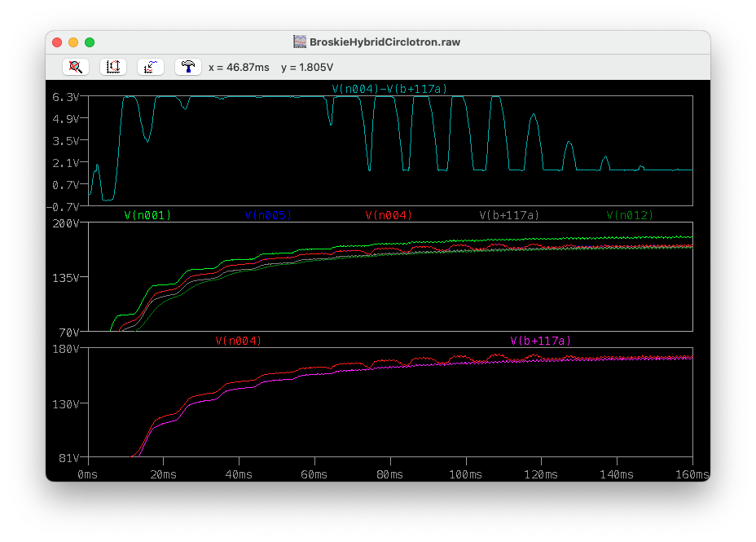
Task: Click the zoom-to-fit crossed magnifier icon
Action: click(76, 67)
